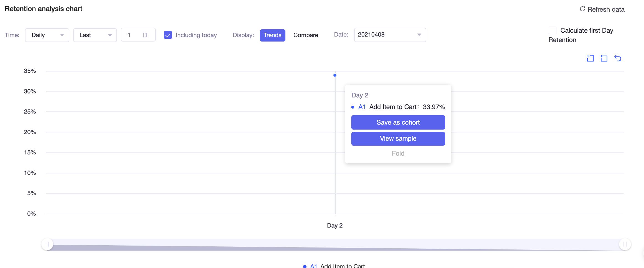Open the 20210408 date dropdown

[x=390, y=35]
